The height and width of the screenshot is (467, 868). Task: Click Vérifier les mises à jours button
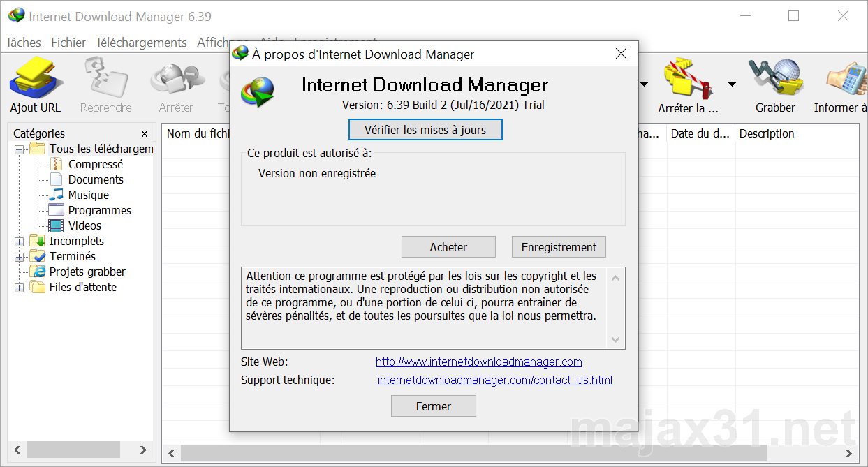(x=425, y=130)
